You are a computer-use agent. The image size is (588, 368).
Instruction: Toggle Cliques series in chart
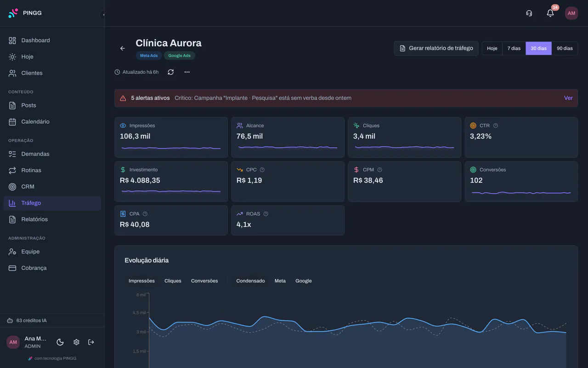pyautogui.click(x=173, y=281)
